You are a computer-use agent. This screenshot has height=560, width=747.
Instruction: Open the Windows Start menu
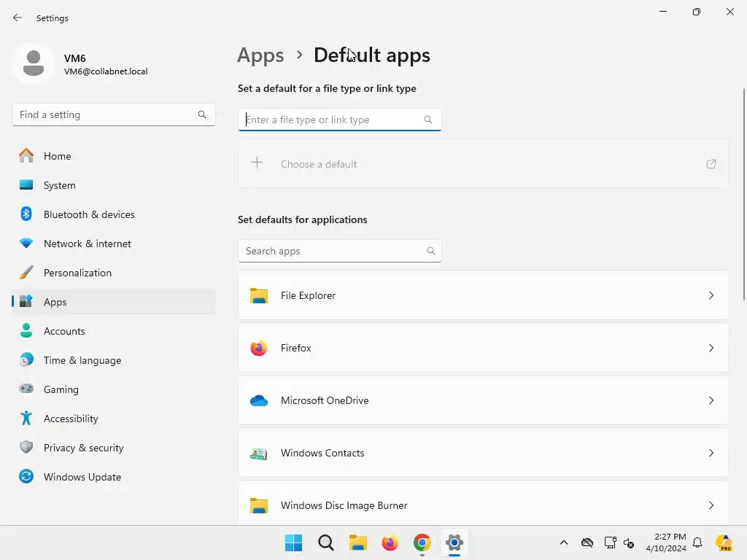(x=293, y=542)
